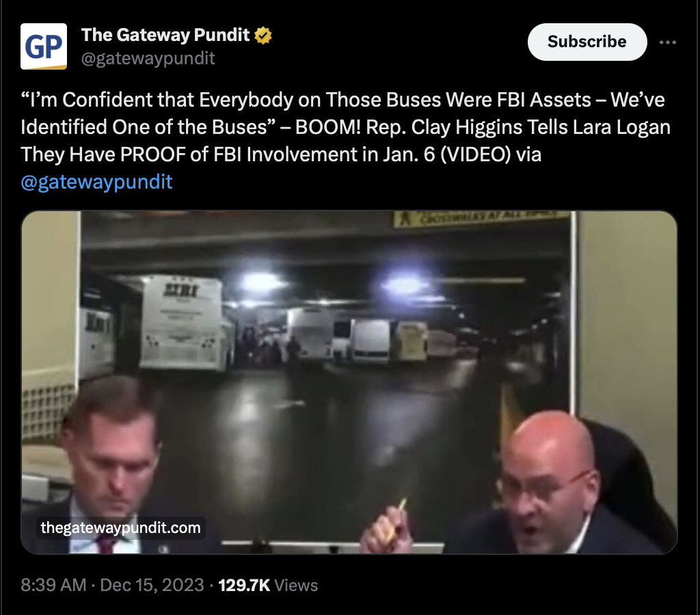Click the gray @gatewaypundit handle below name
The width and height of the screenshot is (700, 615).
tap(148, 59)
